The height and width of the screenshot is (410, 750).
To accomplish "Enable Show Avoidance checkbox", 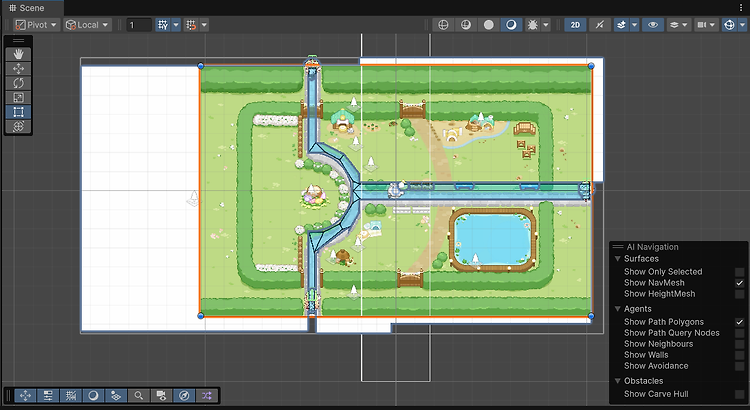I will tap(739, 366).
